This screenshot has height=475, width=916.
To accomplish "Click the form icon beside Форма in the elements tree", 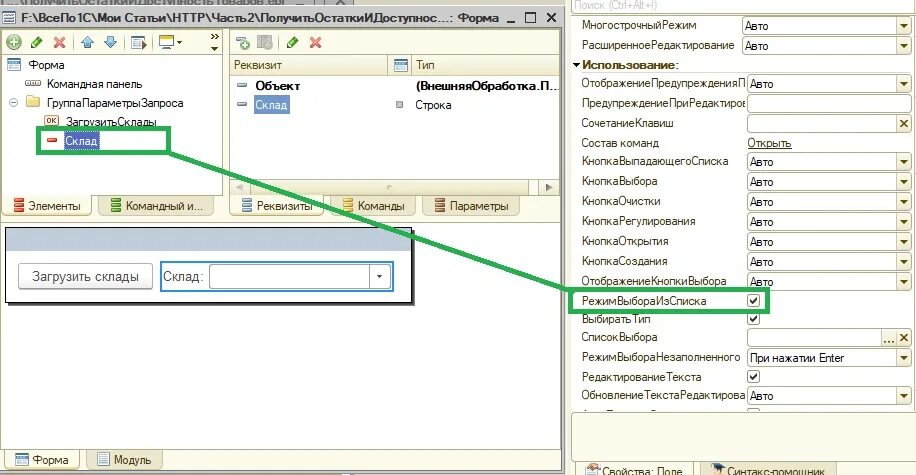I will (x=15, y=65).
